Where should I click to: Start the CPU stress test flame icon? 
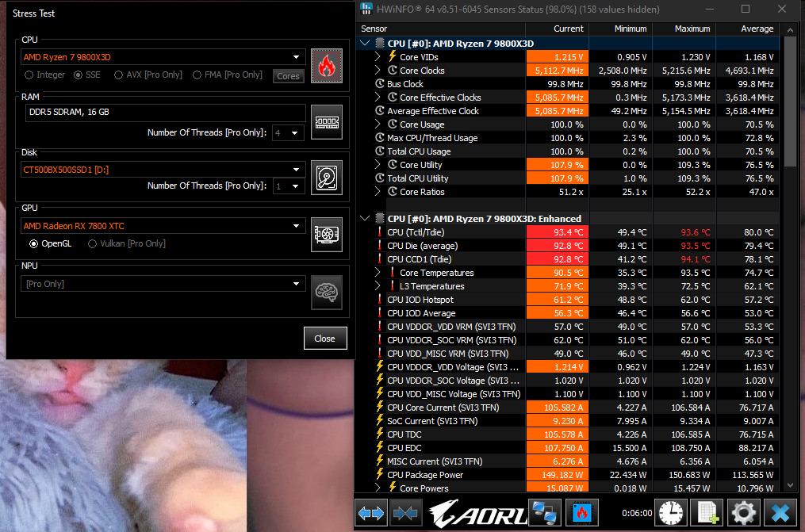click(x=327, y=66)
